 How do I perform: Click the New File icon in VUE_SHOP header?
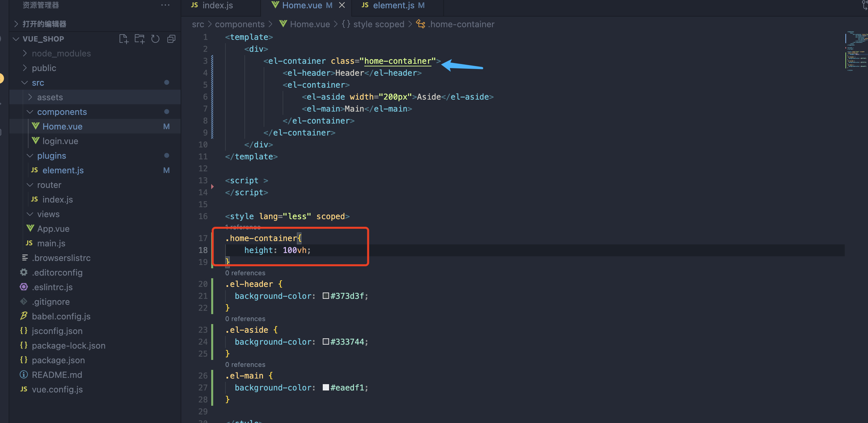point(124,39)
